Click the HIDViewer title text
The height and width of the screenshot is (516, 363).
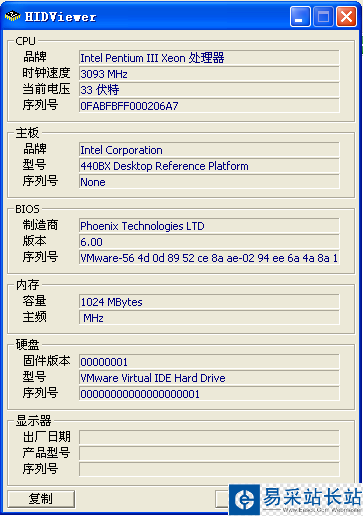click(x=60, y=17)
